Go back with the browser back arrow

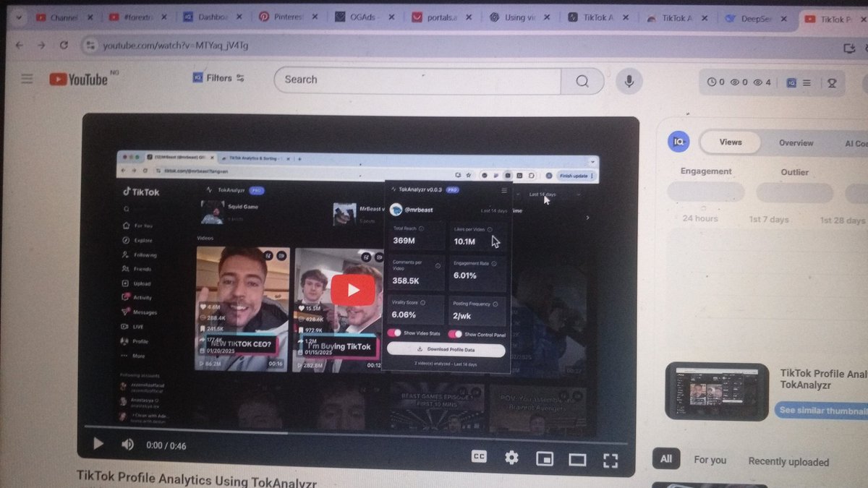[20, 45]
